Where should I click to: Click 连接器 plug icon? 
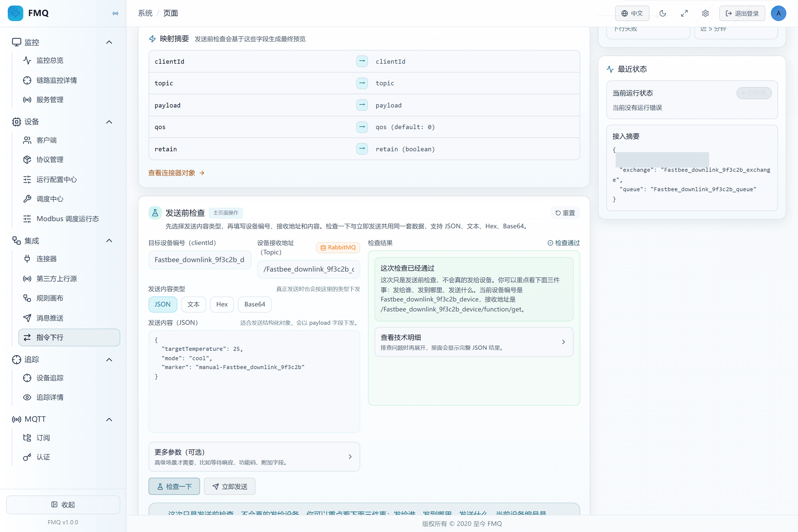click(x=27, y=259)
